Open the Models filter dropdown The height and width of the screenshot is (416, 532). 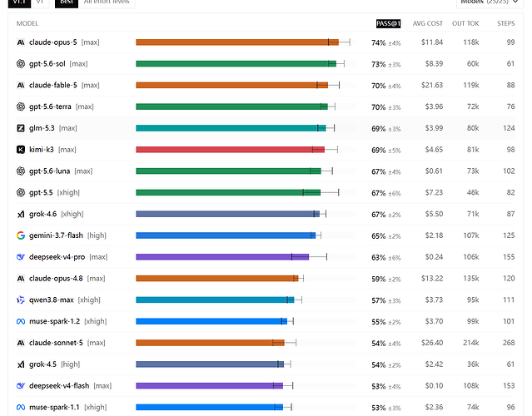[x=490, y=2]
